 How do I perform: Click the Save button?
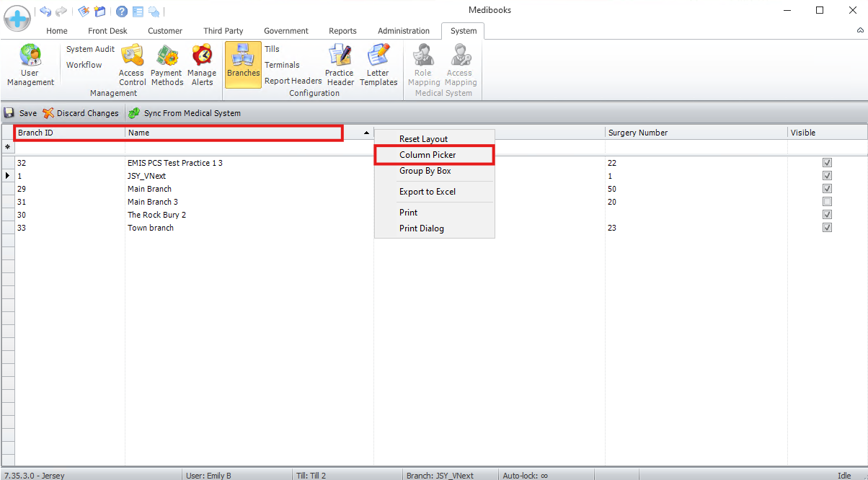[20, 113]
